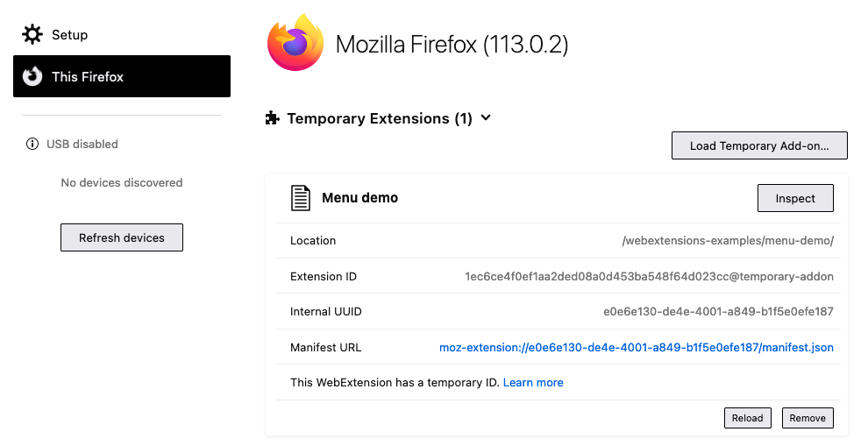
Task: Click the Temporary Extensions puzzle icon
Action: (x=273, y=118)
